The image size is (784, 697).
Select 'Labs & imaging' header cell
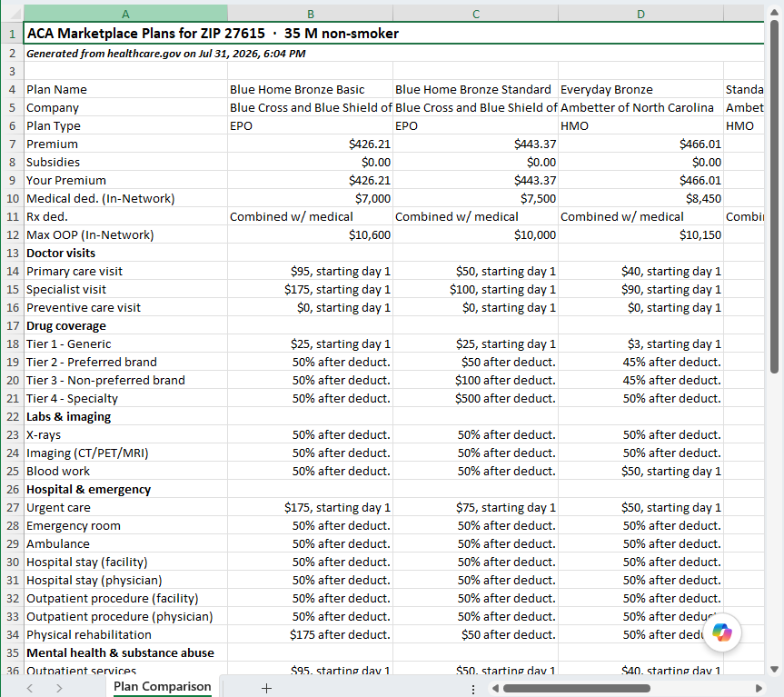(x=125, y=416)
